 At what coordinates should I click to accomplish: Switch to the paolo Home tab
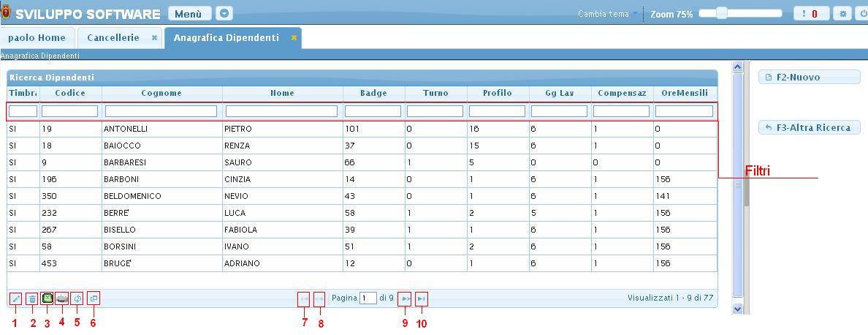click(x=37, y=37)
